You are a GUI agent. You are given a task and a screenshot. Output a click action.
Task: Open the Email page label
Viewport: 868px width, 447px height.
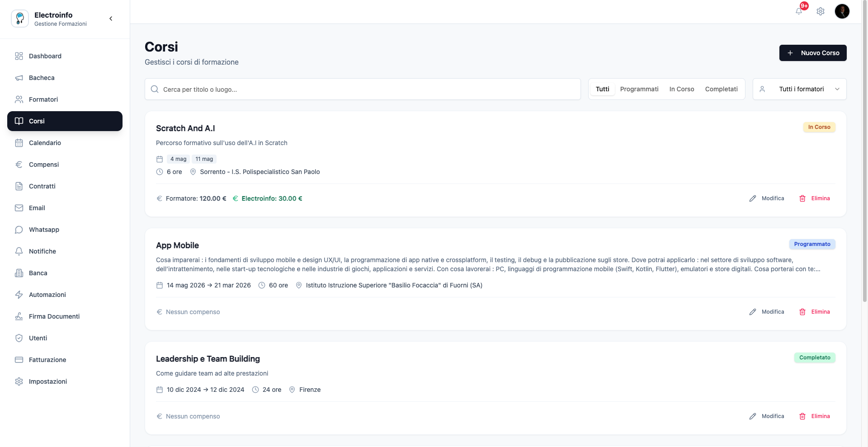click(x=37, y=208)
